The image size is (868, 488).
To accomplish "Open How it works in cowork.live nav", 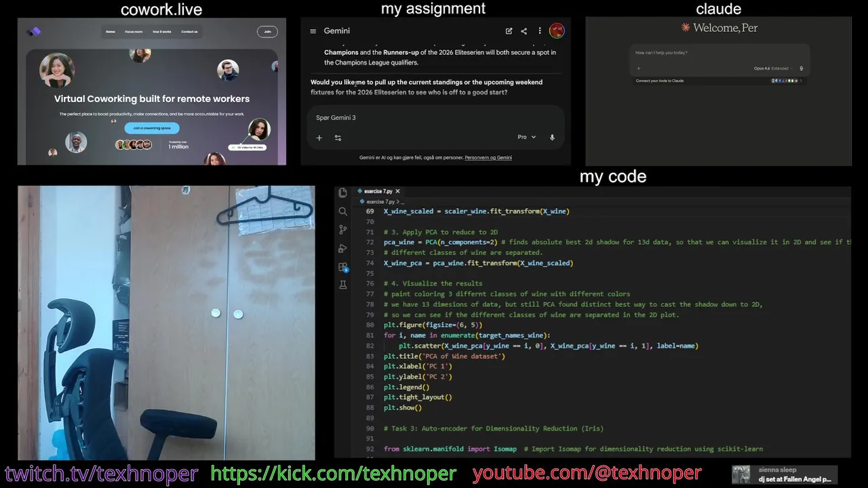I will coord(162,32).
